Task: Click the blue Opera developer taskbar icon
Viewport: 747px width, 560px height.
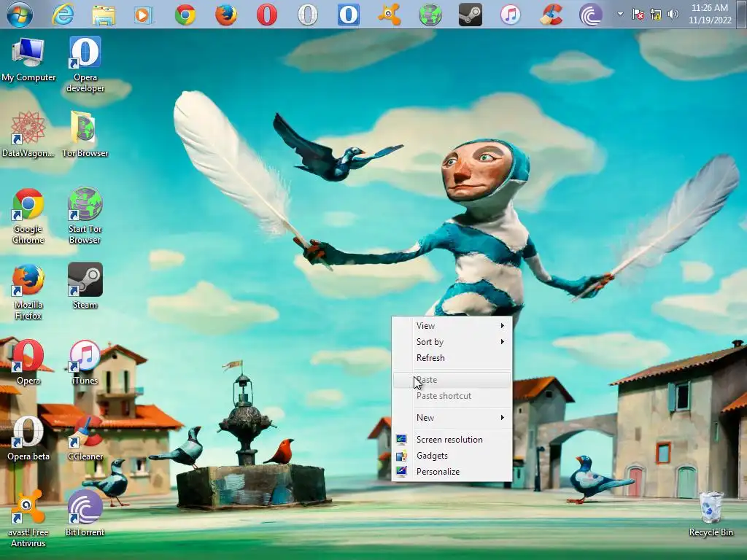Action: coord(348,15)
